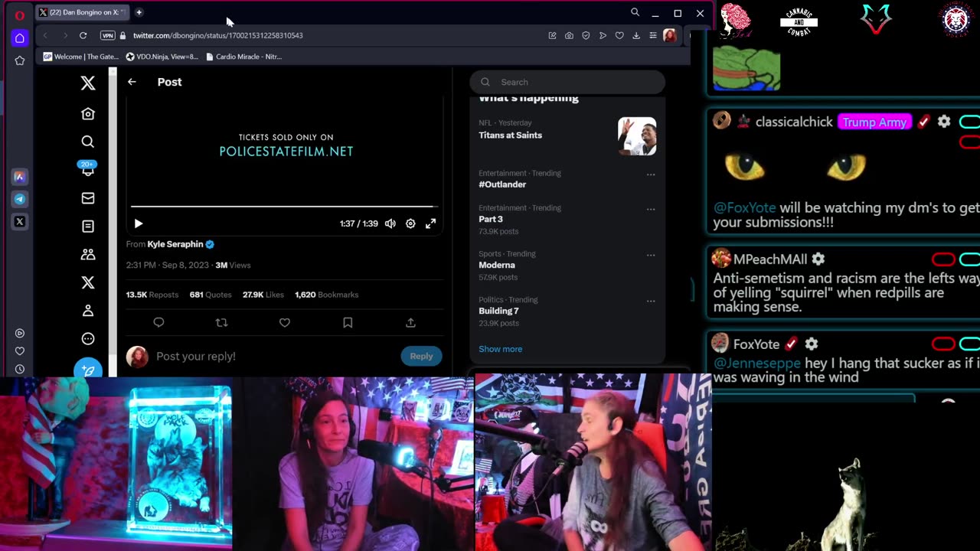Viewport: 980px width, 551px height.
Task: Mute the video with the speaker icon
Action: (x=390, y=223)
